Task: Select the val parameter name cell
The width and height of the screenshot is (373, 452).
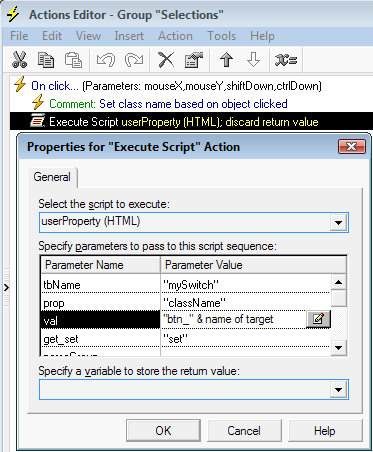Action: point(100,320)
